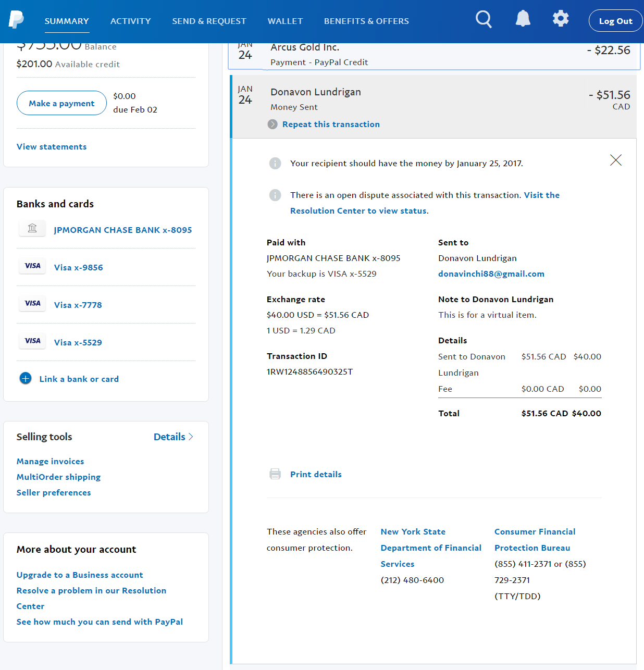Click the printer icon
644x670 pixels.
click(x=275, y=474)
